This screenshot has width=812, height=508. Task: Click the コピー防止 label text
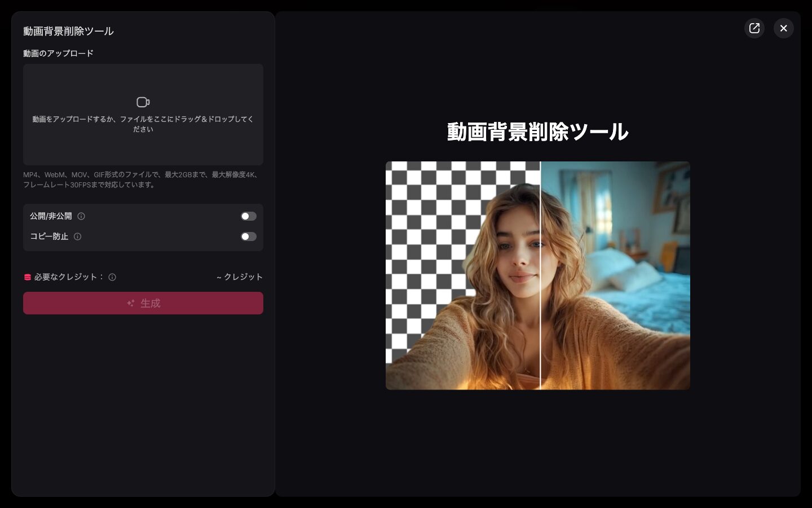coord(49,237)
